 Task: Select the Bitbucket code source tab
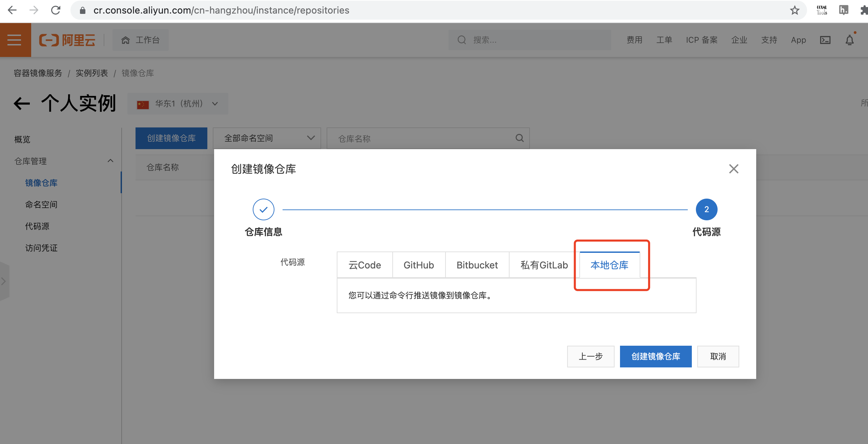tap(477, 265)
